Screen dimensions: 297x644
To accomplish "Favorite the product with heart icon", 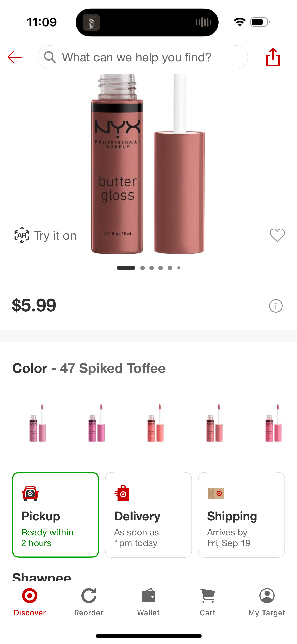I will [277, 235].
